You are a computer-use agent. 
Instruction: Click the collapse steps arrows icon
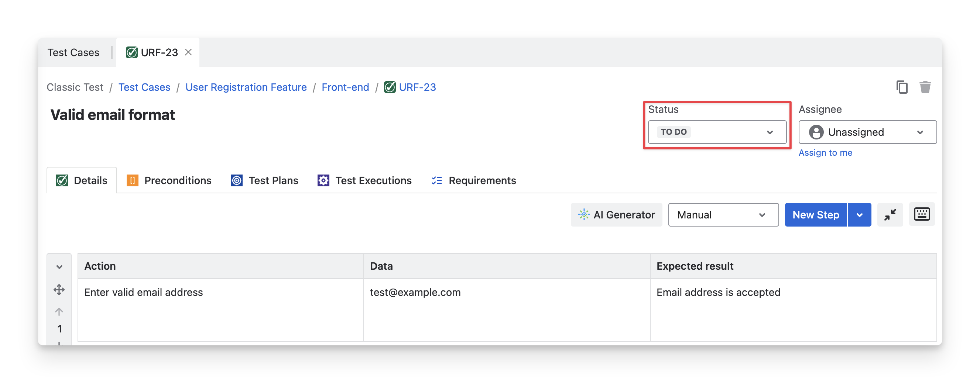(x=890, y=215)
